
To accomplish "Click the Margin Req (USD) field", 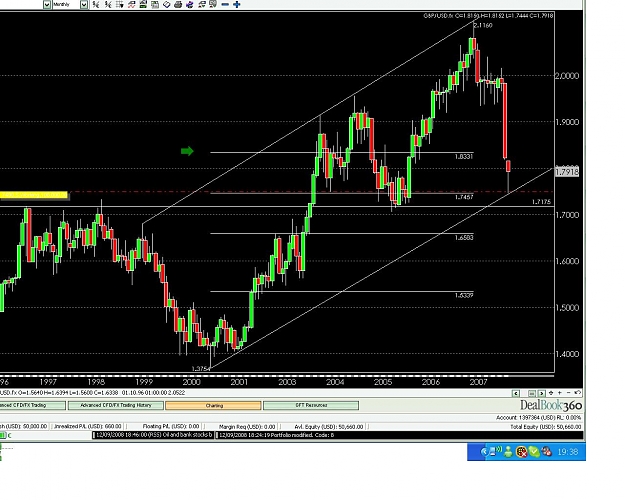I will coord(247,426).
